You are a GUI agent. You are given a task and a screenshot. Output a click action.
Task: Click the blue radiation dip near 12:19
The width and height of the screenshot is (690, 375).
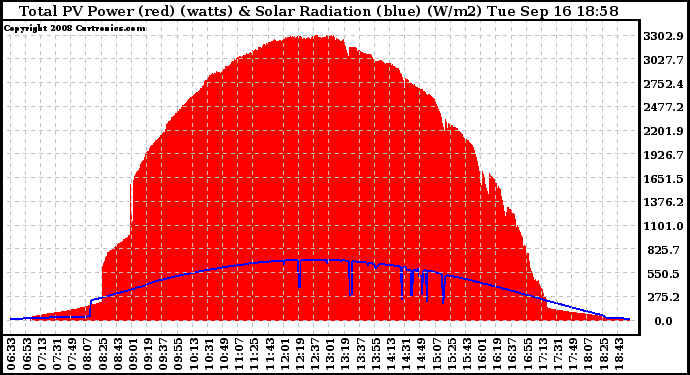(x=299, y=274)
